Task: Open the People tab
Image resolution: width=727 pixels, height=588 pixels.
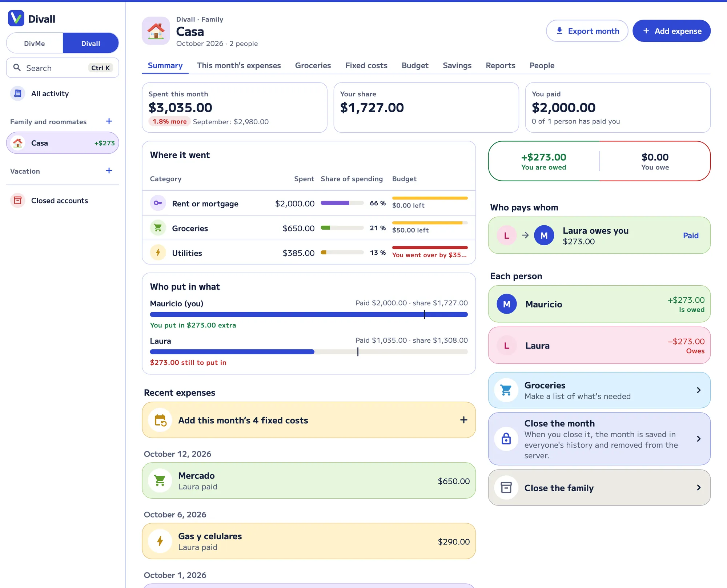Action: [x=542, y=65]
